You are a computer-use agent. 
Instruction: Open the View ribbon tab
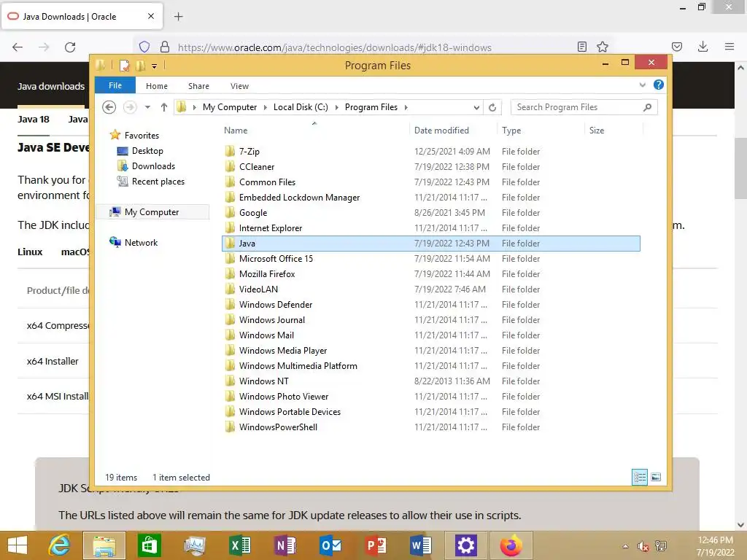click(x=239, y=86)
